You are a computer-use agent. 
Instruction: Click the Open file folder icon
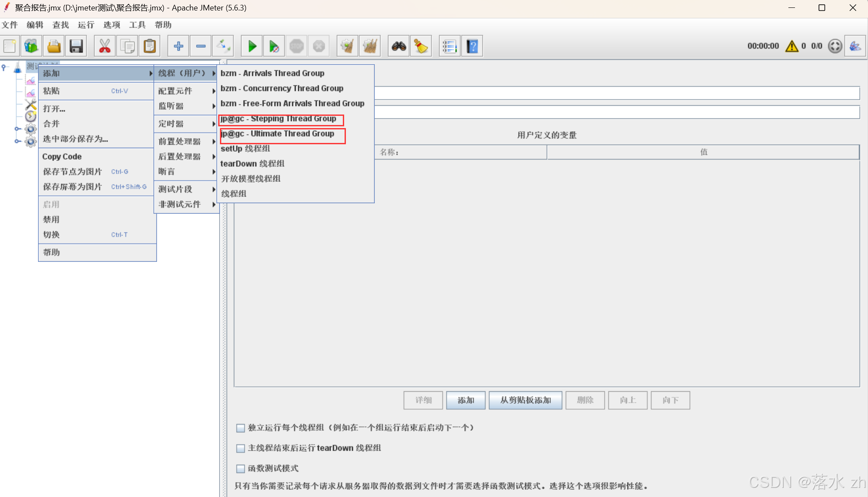click(54, 46)
